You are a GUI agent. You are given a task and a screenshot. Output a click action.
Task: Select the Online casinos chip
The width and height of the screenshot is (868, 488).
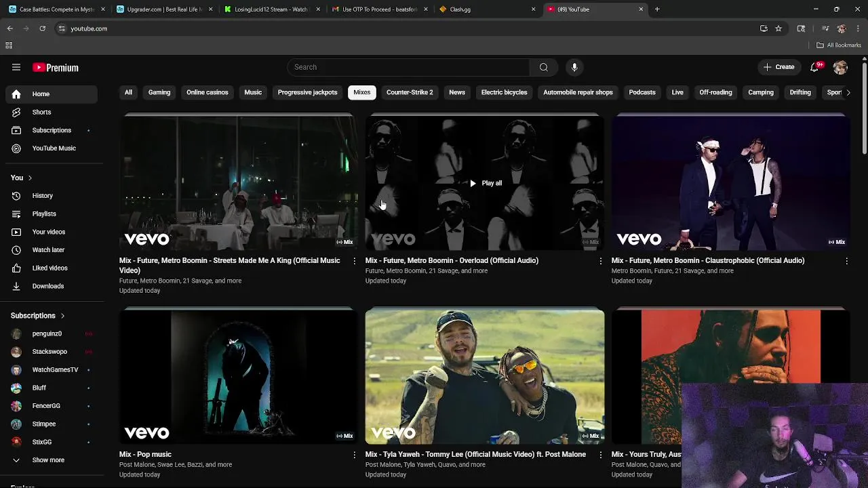tap(208, 92)
